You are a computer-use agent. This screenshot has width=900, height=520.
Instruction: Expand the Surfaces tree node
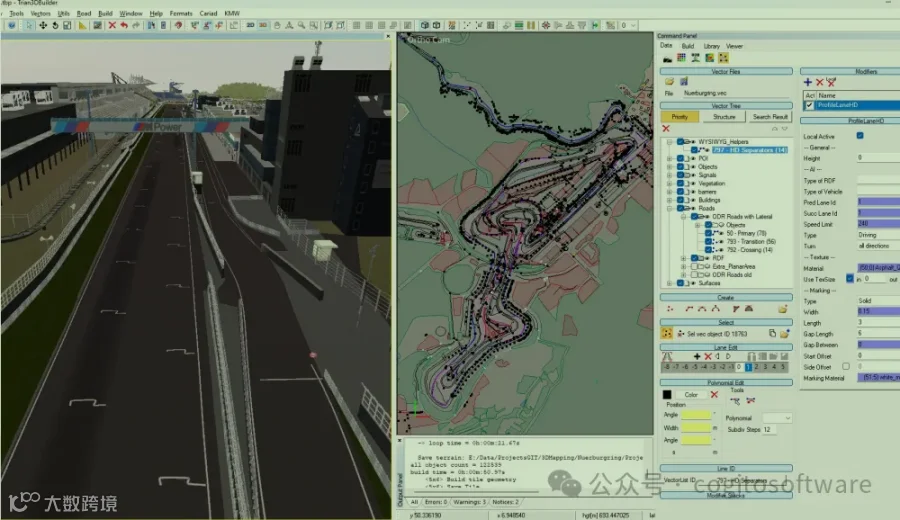pyautogui.click(x=669, y=284)
